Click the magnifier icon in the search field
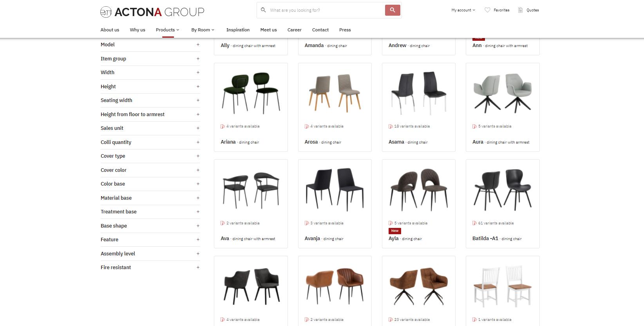Image resolution: width=644 pixels, height=326 pixels. click(x=263, y=10)
